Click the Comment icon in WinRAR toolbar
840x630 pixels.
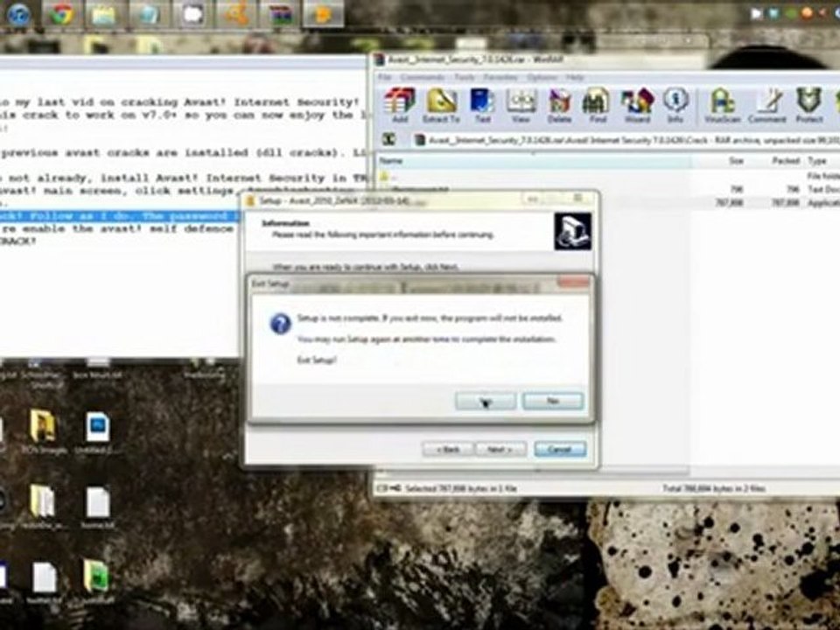766,105
